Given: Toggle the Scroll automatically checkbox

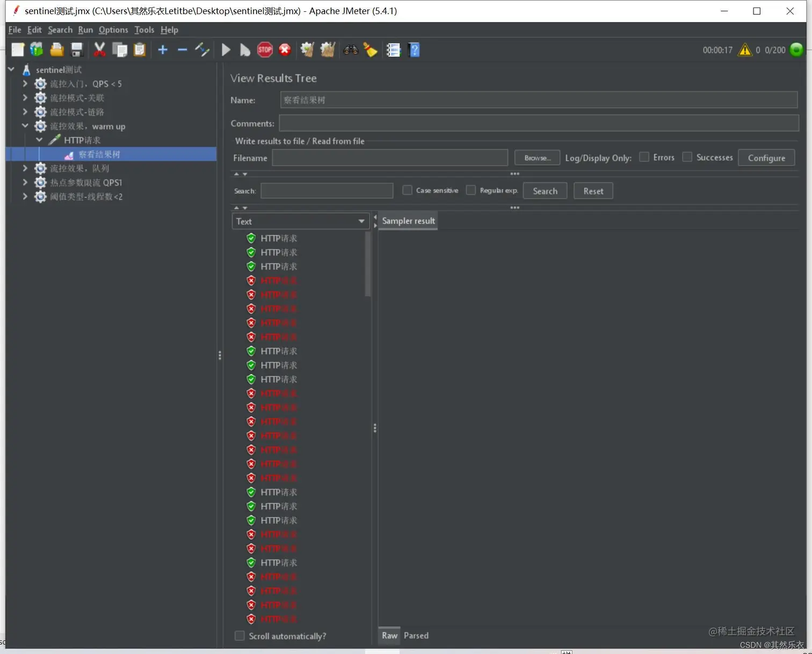Looking at the screenshot, I should [240, 636].
